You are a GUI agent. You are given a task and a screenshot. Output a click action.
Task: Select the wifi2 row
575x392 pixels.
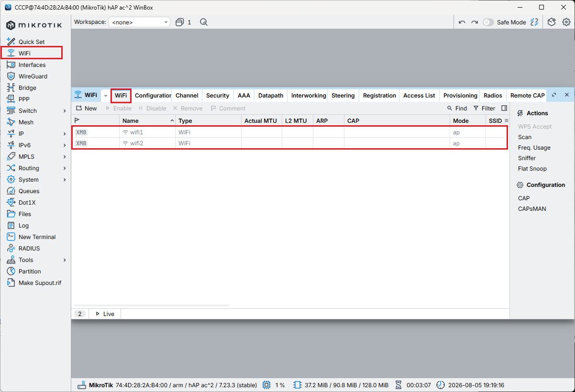point(290,143)
